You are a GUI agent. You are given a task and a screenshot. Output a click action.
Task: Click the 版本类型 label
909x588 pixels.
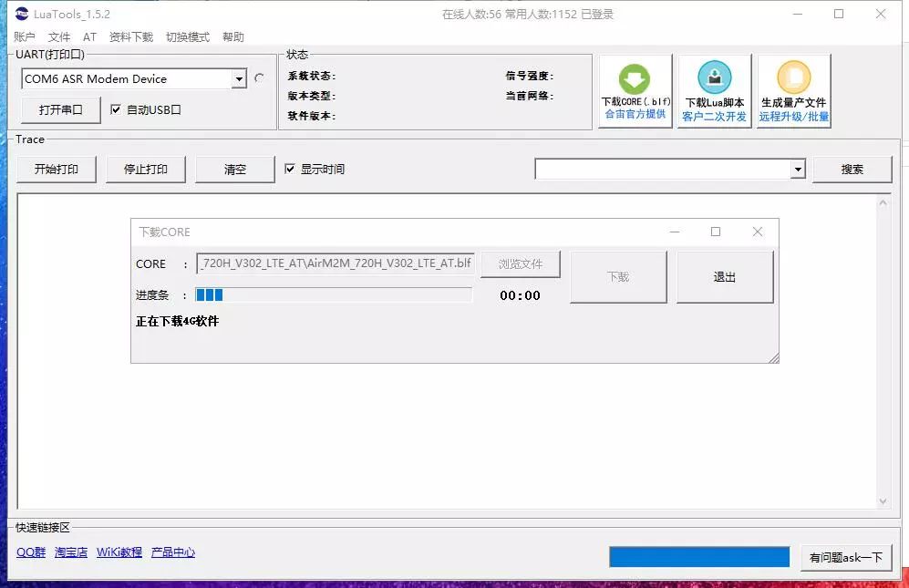tap(311, 96)
